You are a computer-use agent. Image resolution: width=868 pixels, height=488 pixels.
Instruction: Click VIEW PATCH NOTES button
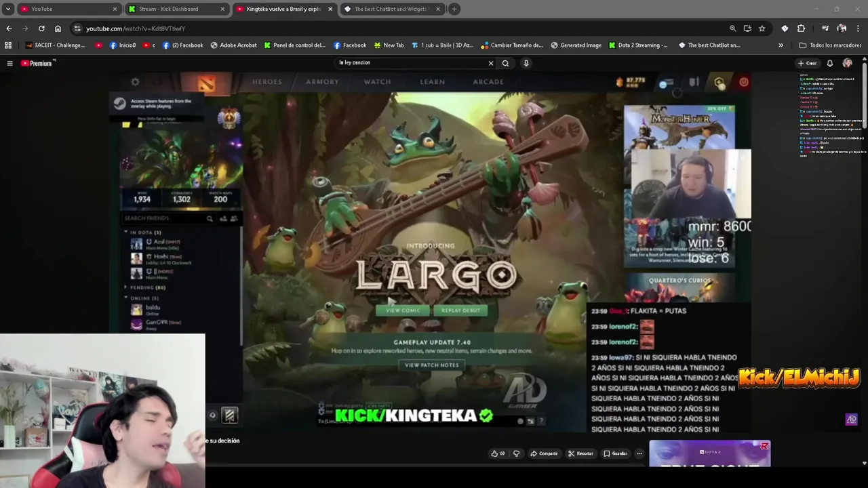tap(432, 365)
